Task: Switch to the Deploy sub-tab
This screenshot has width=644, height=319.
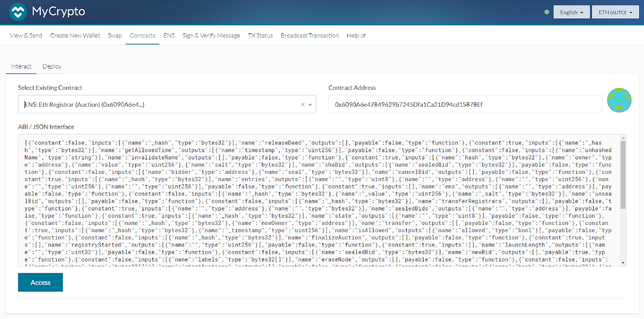Action: coord(52,66)
